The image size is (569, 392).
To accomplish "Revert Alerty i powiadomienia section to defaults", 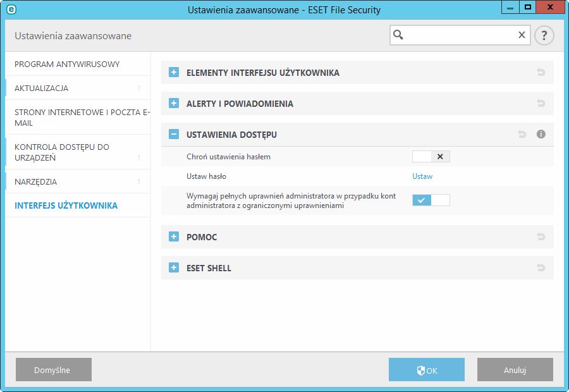I will coord(541,104).
